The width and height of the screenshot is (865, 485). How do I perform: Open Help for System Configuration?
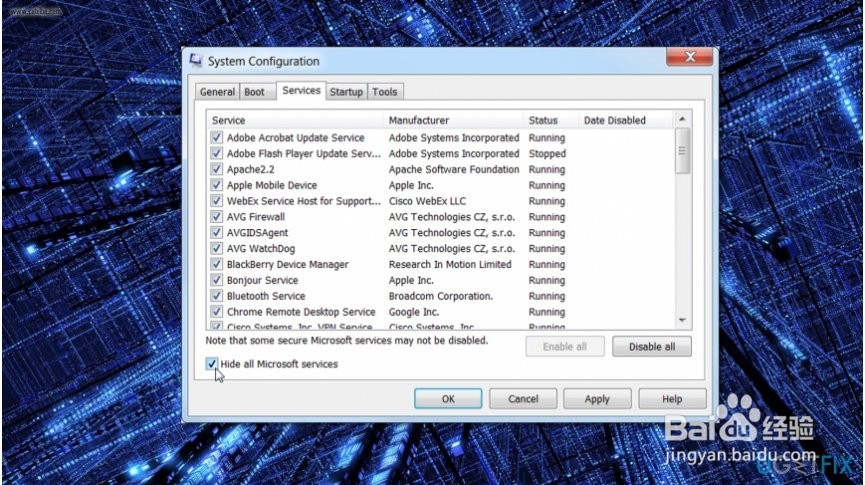click(x=672, y=398)
